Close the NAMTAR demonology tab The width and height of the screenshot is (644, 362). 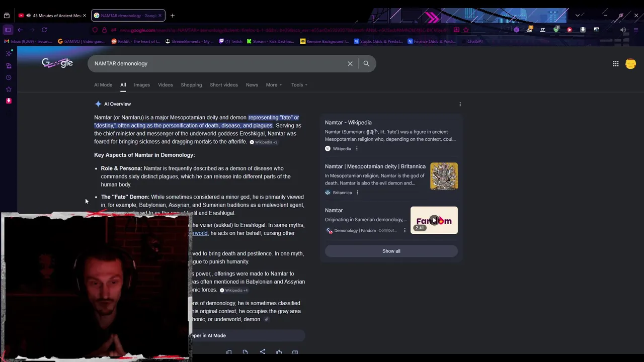(160, 16)
